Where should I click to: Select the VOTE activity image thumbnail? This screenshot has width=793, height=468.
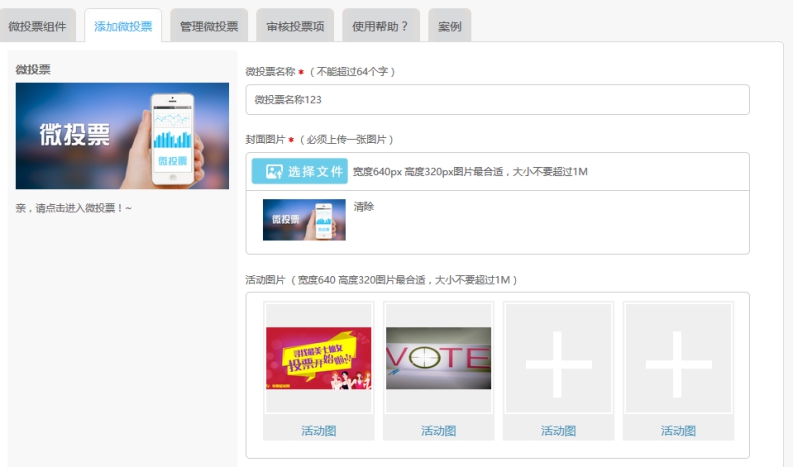click(438, 358)
